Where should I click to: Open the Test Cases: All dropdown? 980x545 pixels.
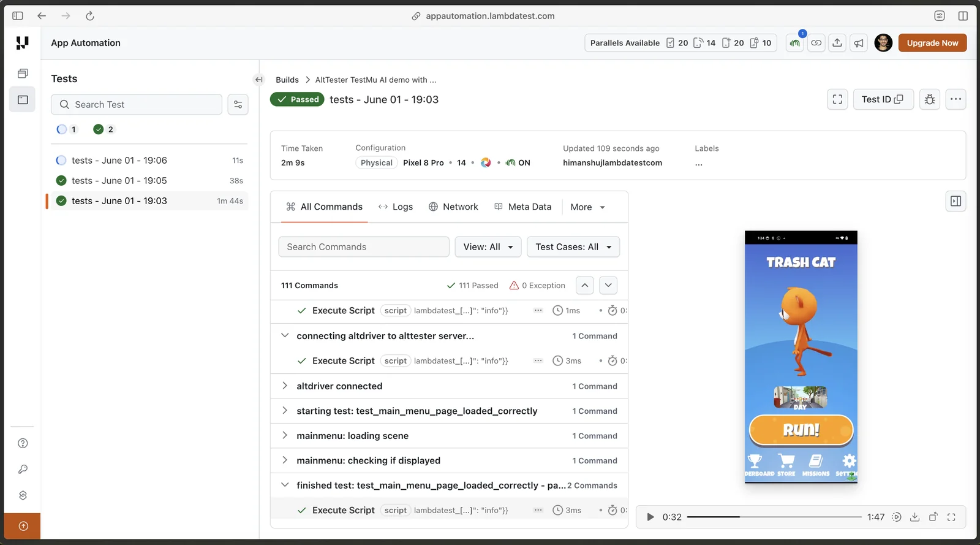[573, 247]
